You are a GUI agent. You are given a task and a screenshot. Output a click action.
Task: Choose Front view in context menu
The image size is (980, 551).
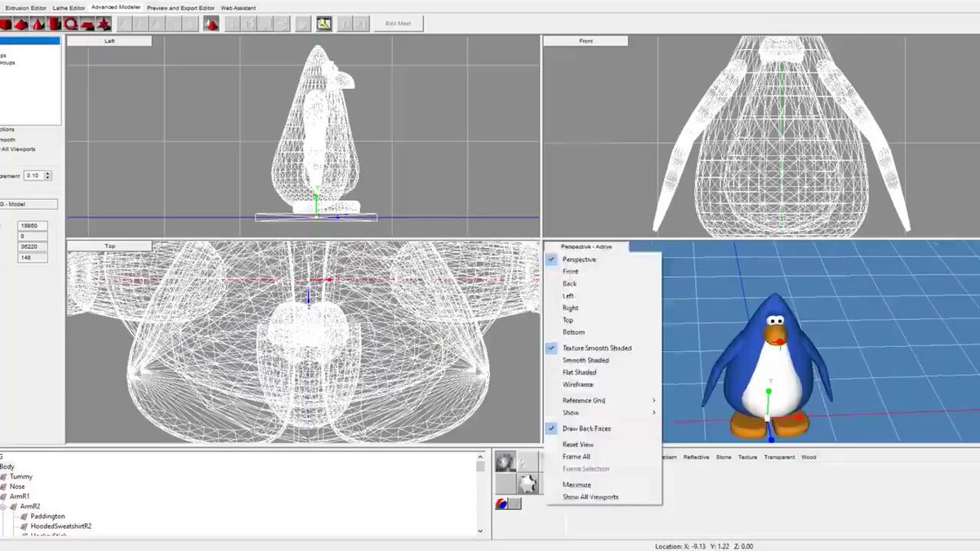570,272
